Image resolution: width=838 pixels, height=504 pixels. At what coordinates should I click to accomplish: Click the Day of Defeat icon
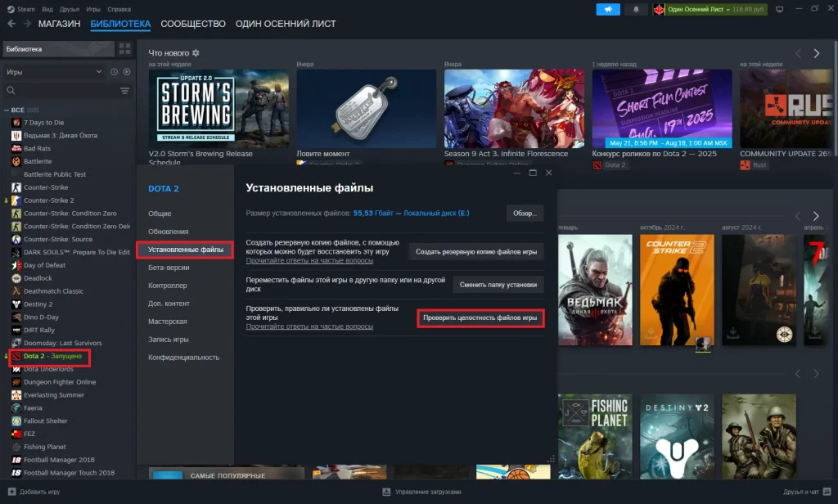tap(16, 266)
